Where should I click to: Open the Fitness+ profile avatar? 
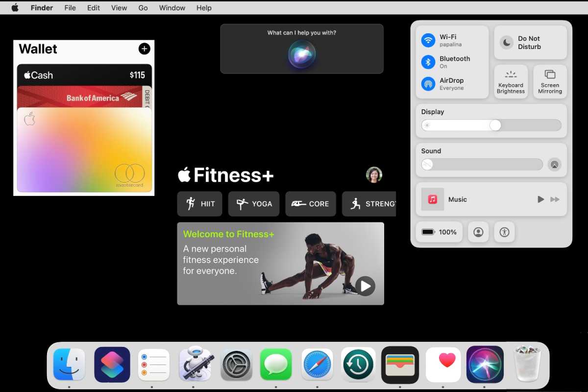tap(374, 175)
